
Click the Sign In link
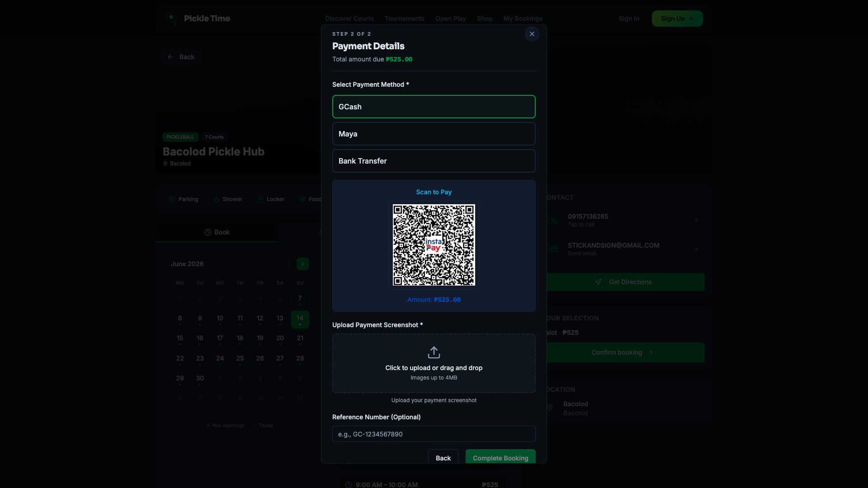(629, 19)
